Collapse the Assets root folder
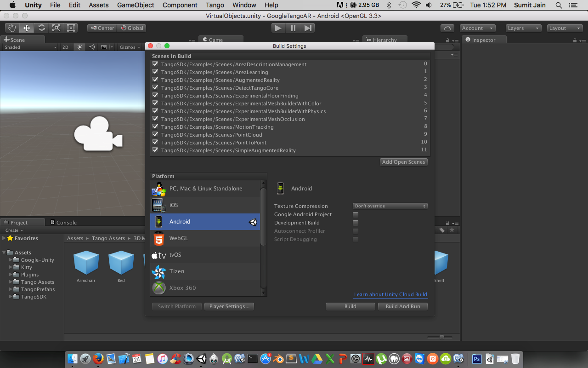The height and width of the screenshot is (368, 588). coord(4,253)
